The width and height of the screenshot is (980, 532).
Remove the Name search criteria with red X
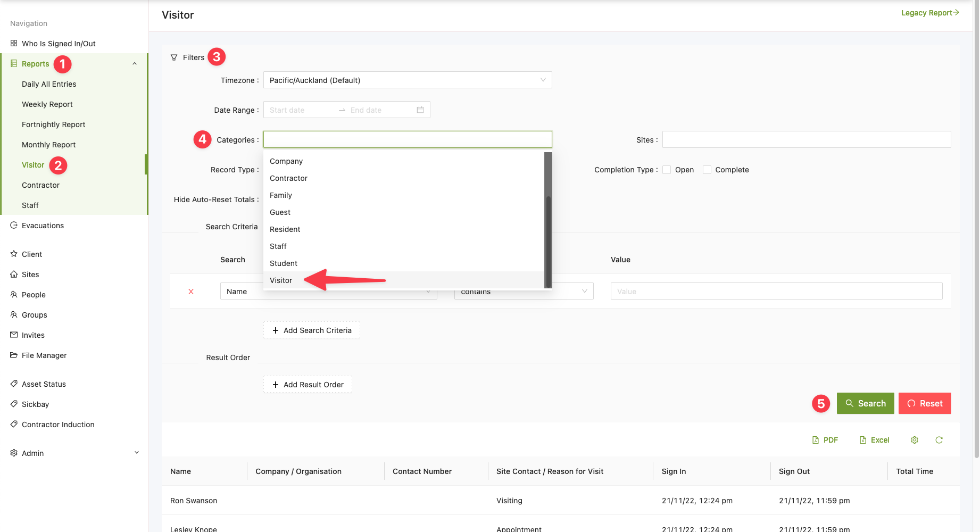pos(191,292)
